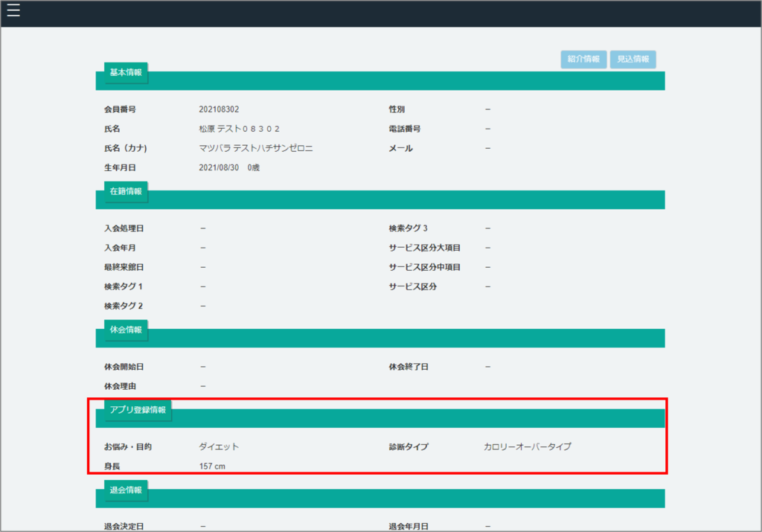762x532 pixels.
Task: Open the hamburger menu in the top bar
Action: tap(13, 10)
